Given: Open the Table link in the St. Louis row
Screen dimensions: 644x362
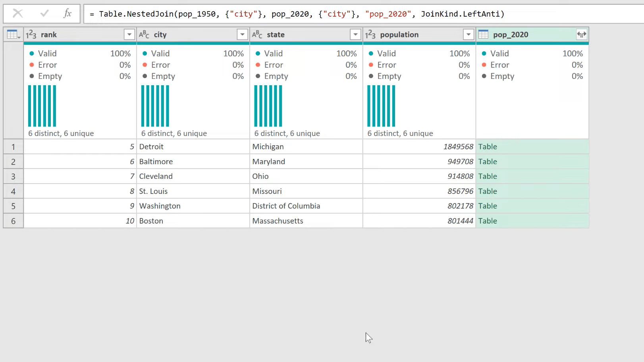Looking at the screenshot, I should [488, 191].
